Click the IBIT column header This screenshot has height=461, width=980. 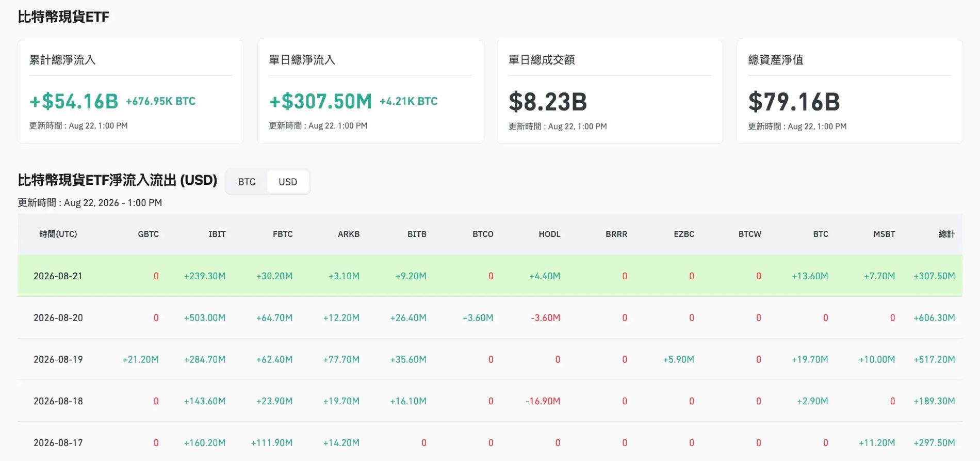pyautogui.click(x=217, y=234)
